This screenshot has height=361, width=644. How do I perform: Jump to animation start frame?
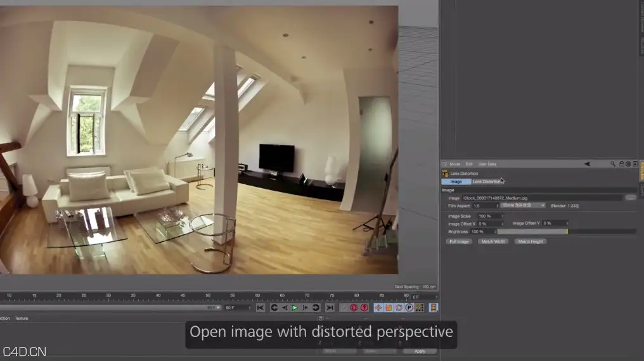pyautogui.click(x=261, y=308)
